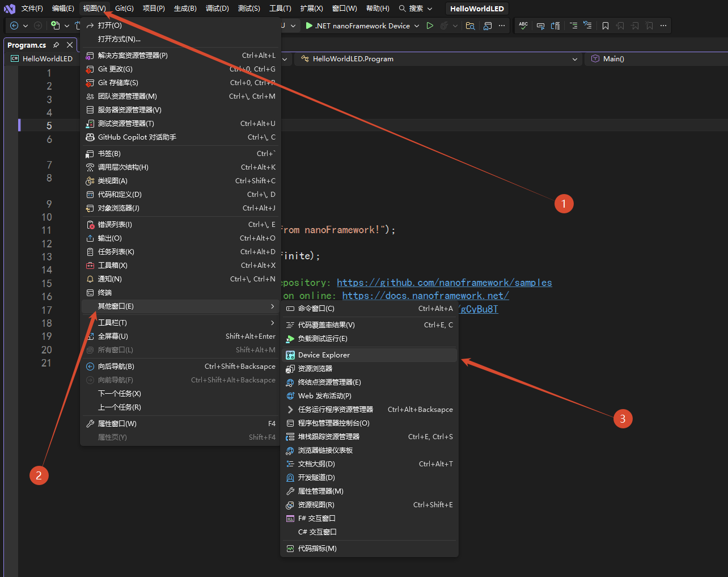Expand the 工具栏(T) submenu arrow
The height and width of the screenshot is (577, 728).
[273, 323]
